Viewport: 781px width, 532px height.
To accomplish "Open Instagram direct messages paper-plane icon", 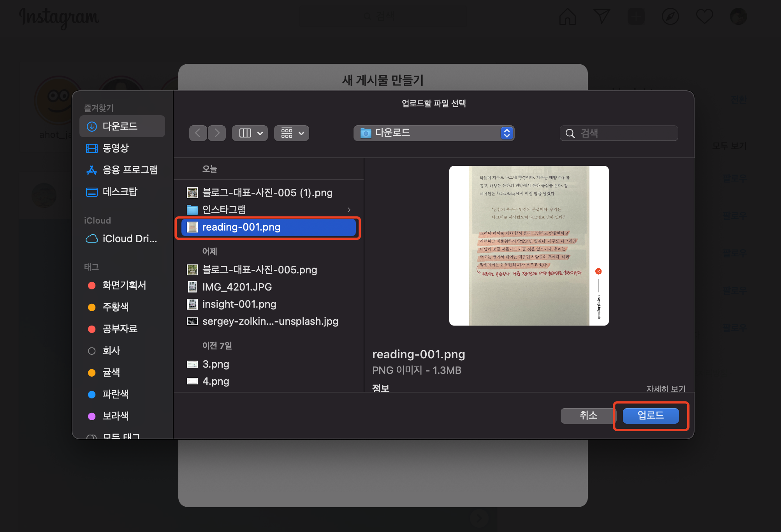I will click(602, 16).
